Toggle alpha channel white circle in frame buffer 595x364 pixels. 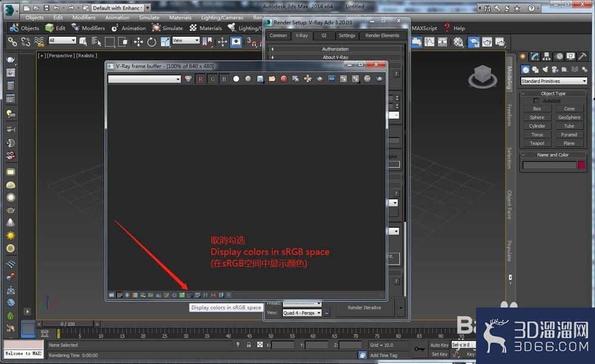[236, 79]
